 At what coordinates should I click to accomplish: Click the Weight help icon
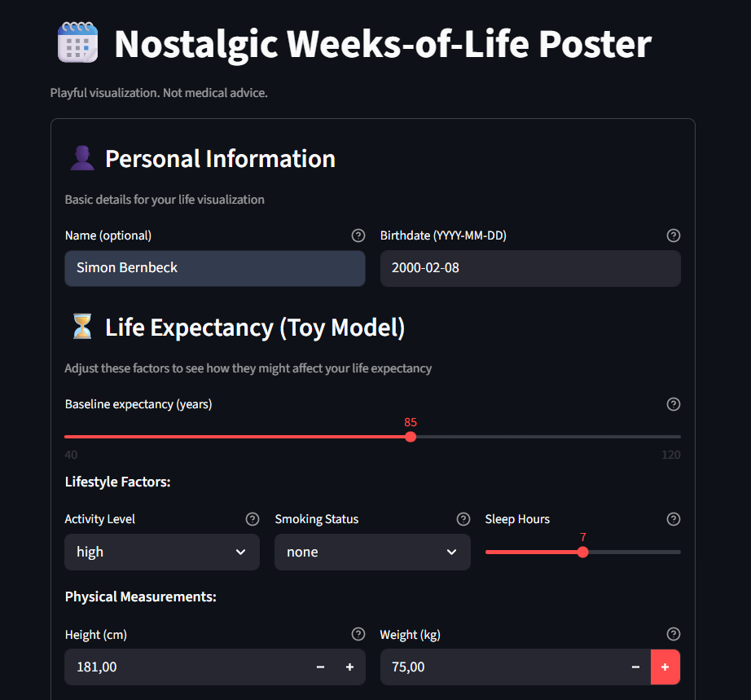[x=674, y=634]
